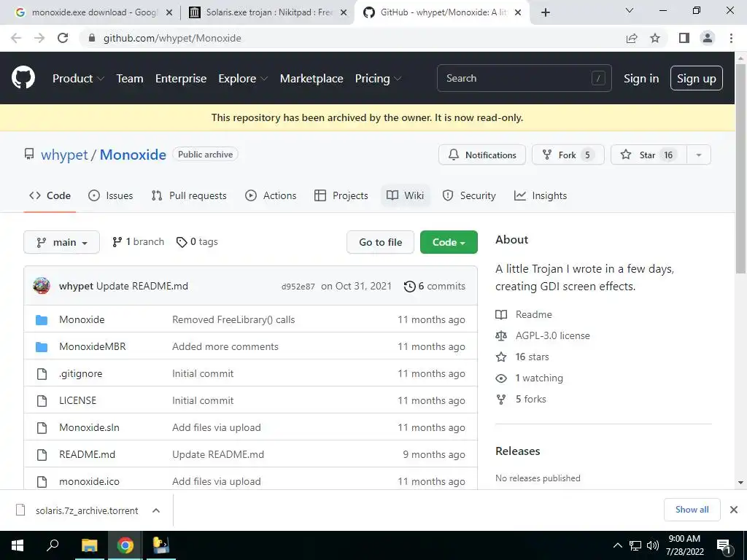The image size is (747, 560).
Task: Open the browser side panel icon
Action: [684, 38]
